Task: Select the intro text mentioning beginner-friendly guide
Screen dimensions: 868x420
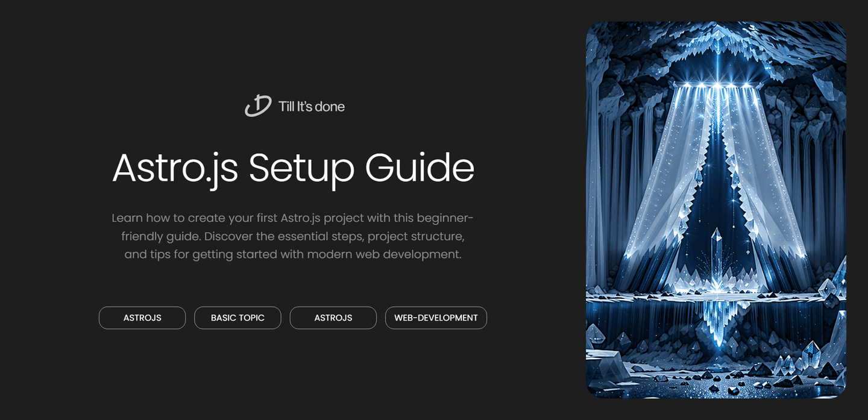Action: pyautogui.click(x=293, y=236)
